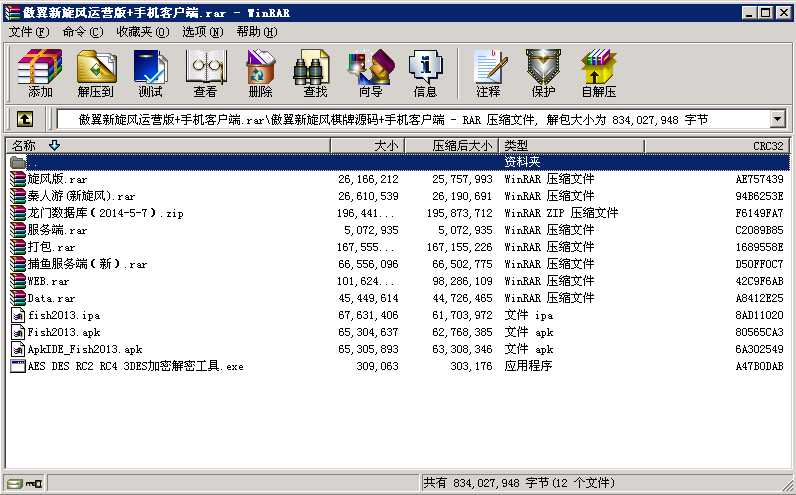Screen dimensions: 796x495
Task: Sort by 压缩后大小 column header
Action: tap(451, 146)
